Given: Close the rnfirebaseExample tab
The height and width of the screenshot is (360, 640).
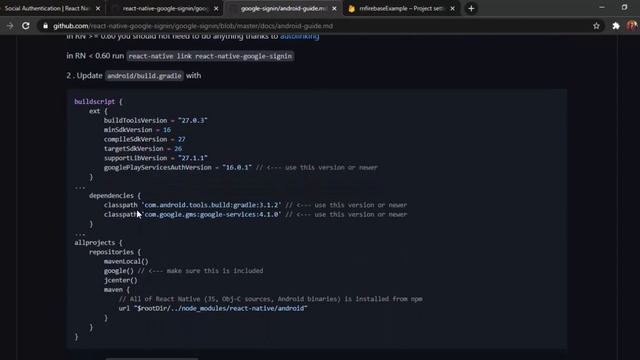Looking at the screenshot, I should (x=452, y=8).
